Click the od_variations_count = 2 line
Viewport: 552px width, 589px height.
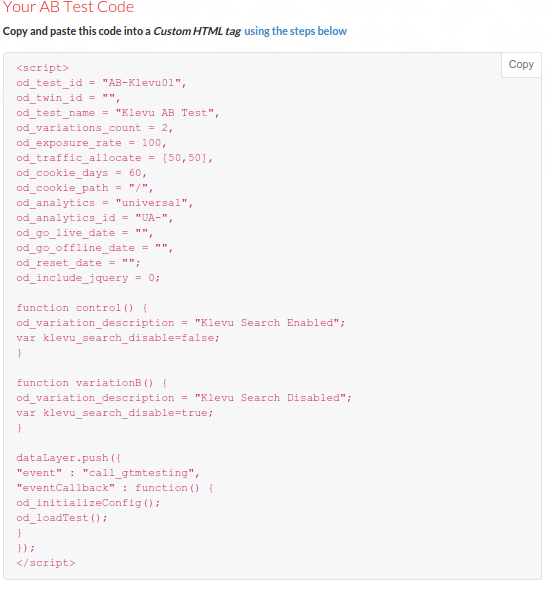94,128
